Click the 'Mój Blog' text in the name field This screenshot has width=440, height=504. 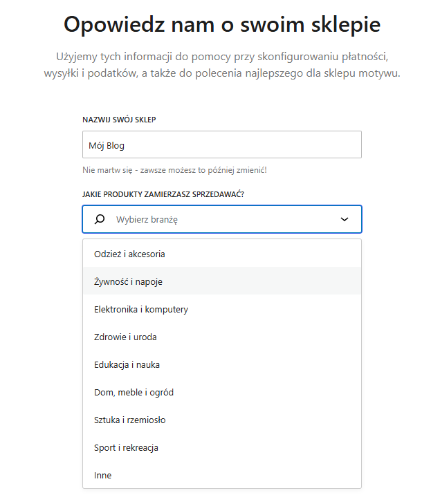(107, 145)
